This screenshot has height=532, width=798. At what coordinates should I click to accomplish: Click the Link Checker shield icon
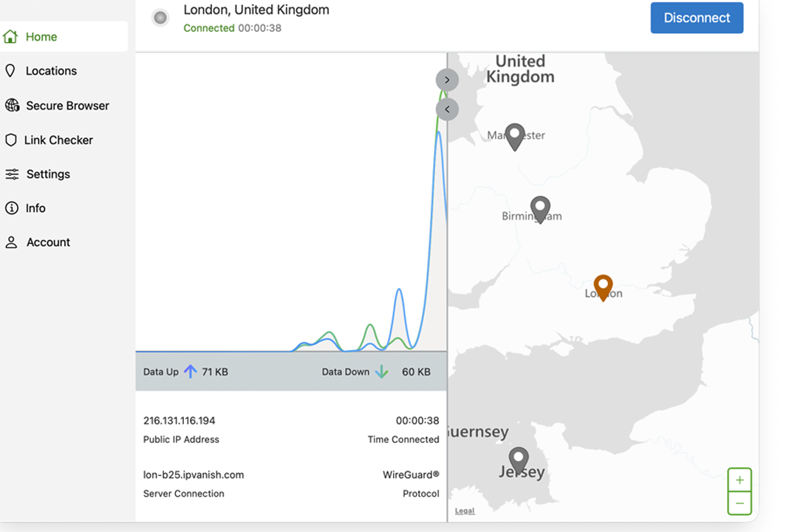coord(10,140)
